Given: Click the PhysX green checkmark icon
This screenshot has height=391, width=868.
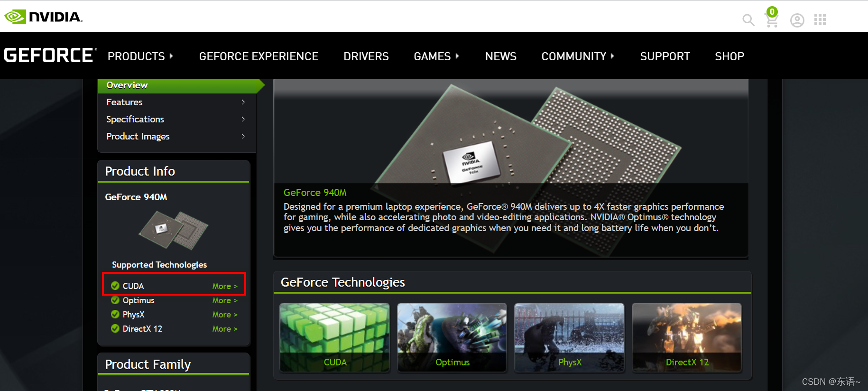Looking at the screenshot, I should pyautogui.click(x=115, y=314).
